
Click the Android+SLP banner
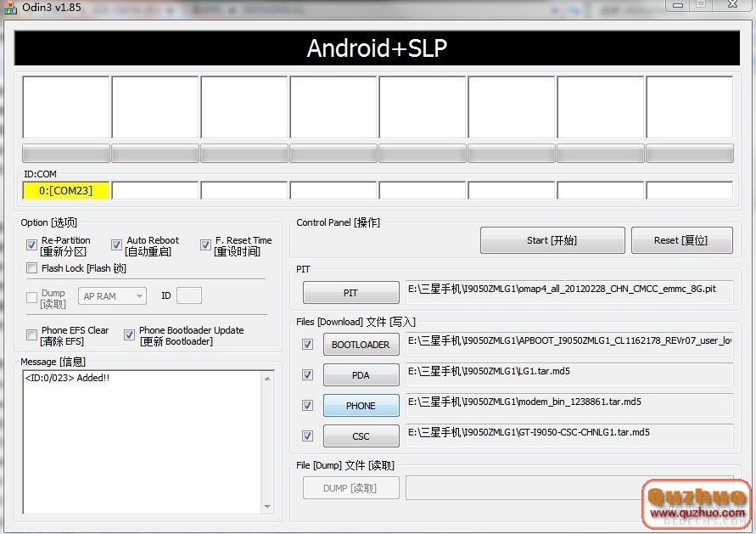(x=377, y=48)
